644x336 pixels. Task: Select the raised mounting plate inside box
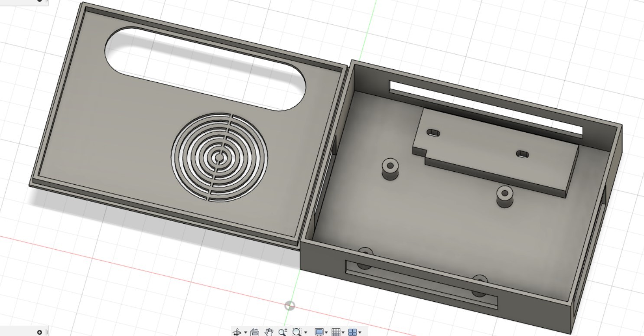[x=495, y=151]
